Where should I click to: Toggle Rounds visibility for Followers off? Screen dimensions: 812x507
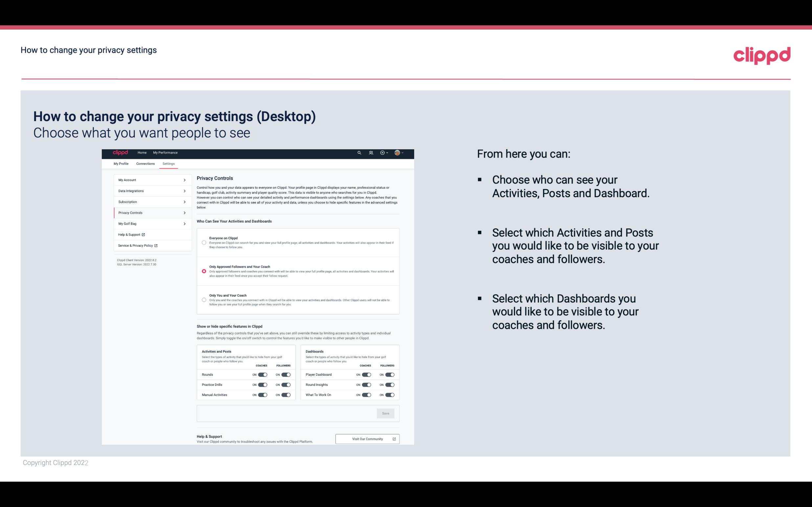286,374
